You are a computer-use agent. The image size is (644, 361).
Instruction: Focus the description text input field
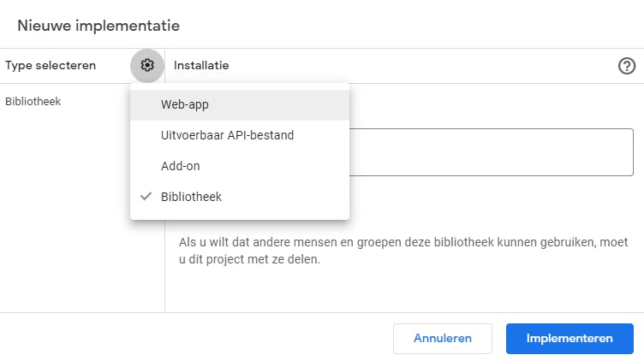pos(491,151)
